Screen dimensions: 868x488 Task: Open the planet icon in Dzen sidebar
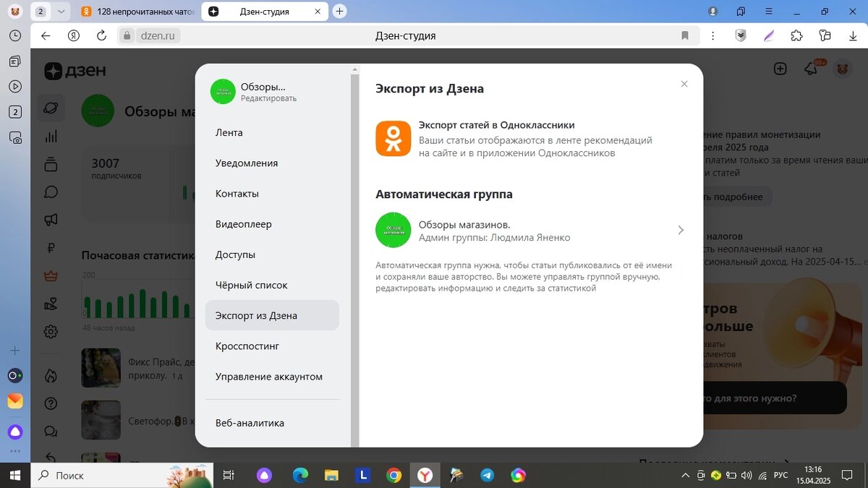[x=51, y=108]
